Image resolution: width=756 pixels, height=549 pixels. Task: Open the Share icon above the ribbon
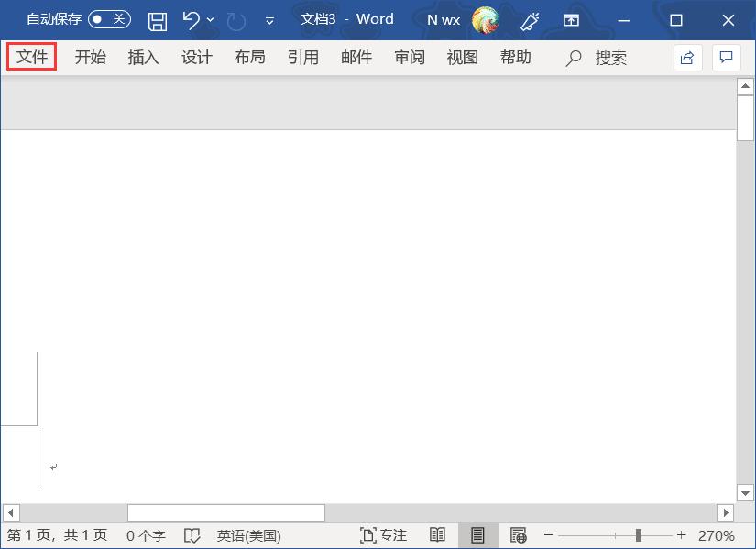click(x=687, y=57)
